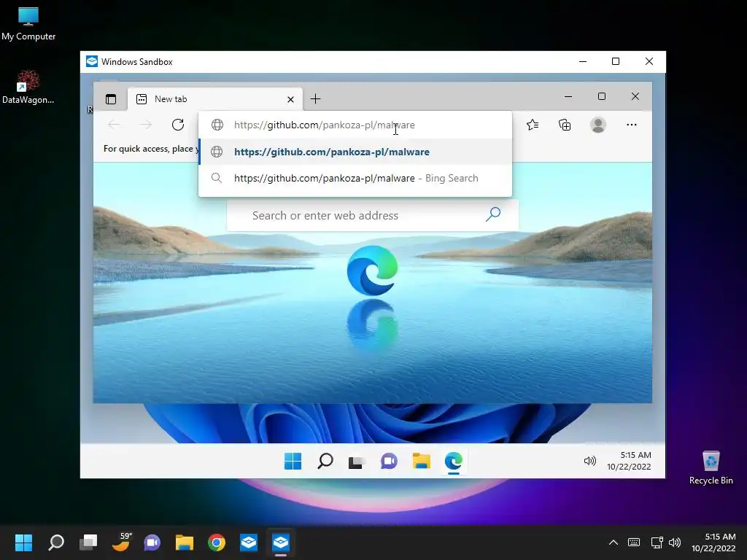The height and width of the screenshot is (560, 747).
Task: Launch Google Chrome from host taskbar
Action: [x=217, y=542]
